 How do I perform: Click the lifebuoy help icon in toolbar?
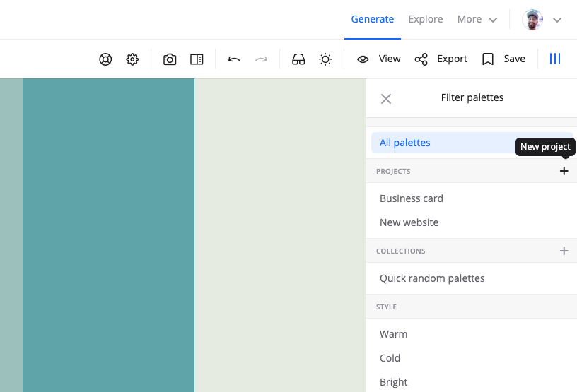(105, 59)
